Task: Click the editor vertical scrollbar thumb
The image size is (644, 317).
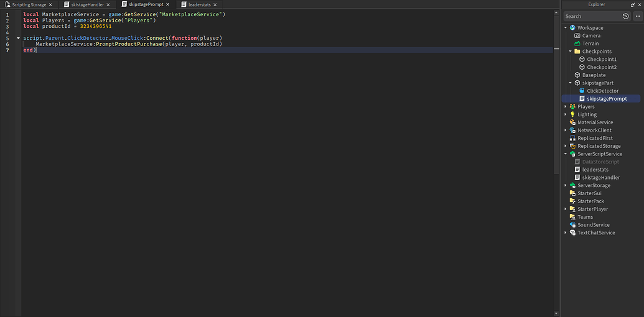Action: (556, 95)
